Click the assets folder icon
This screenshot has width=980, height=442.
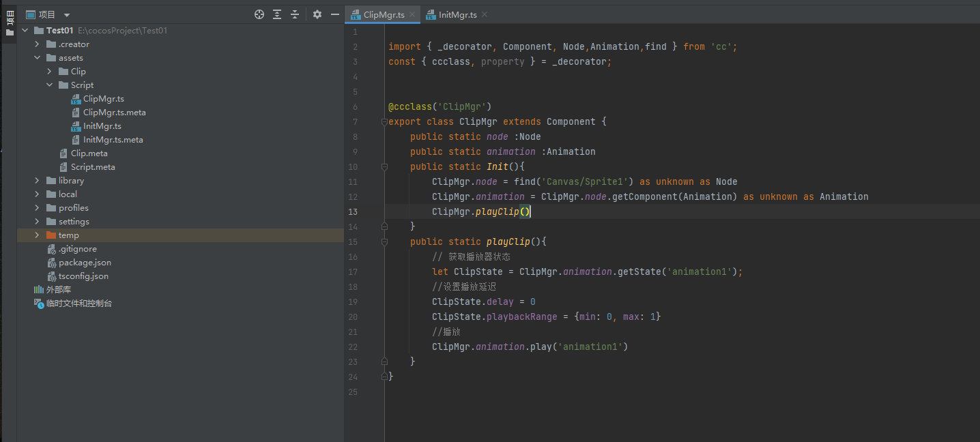coord(51,58)
